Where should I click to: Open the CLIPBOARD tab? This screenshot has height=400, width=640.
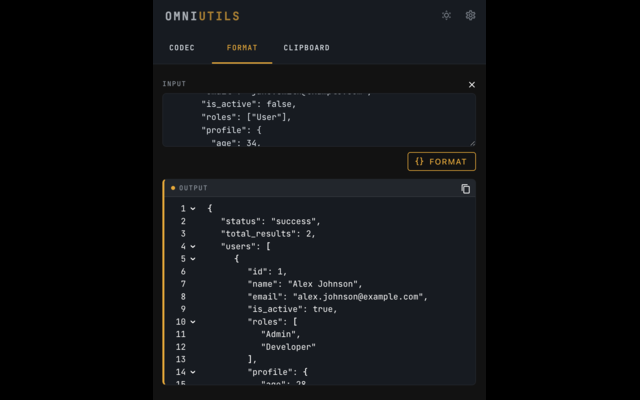(307, 48)
